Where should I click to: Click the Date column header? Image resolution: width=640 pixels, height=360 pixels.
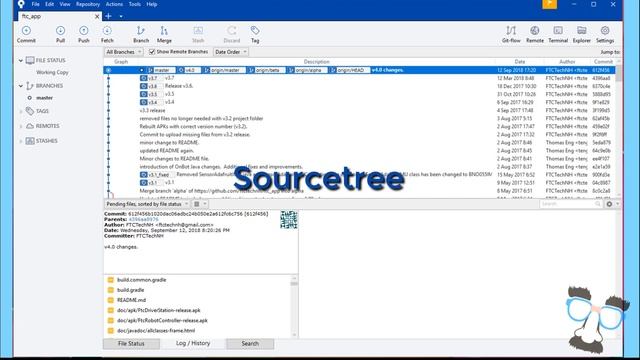(x=520, y=62)
